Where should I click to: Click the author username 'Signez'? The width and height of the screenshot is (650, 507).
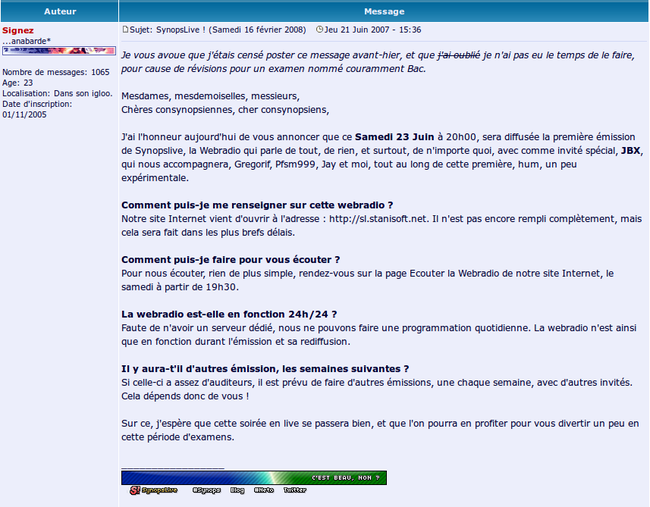click(18, 30)
